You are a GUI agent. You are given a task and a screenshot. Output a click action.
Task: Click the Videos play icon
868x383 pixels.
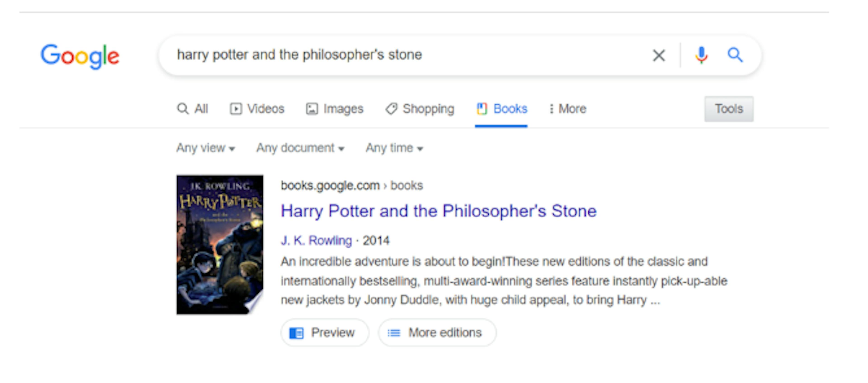click(236, 109)
